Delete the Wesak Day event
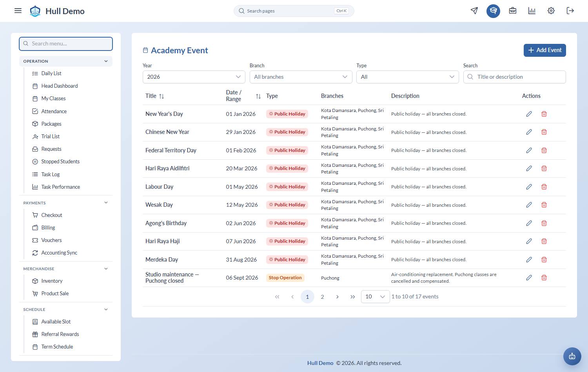Screen dimensions: 588x372 [544, 205]
